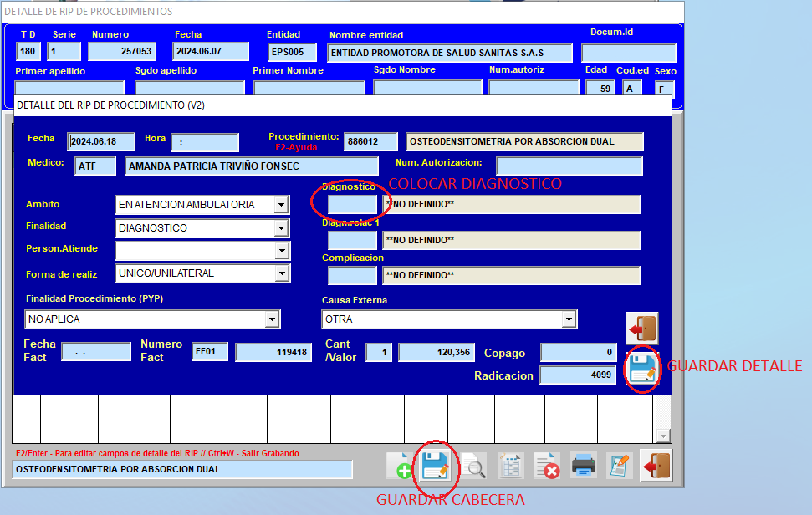Click the Numero field 257053 in the header
Viewport: 812px width, 515px height.
click(x=122, y=51)
